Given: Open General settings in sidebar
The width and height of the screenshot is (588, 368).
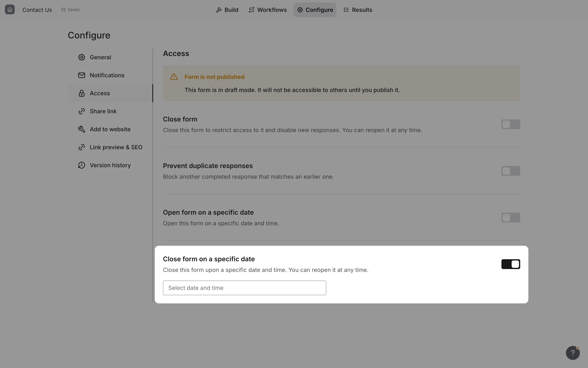Looking at the screenshot, I should 110,57.
